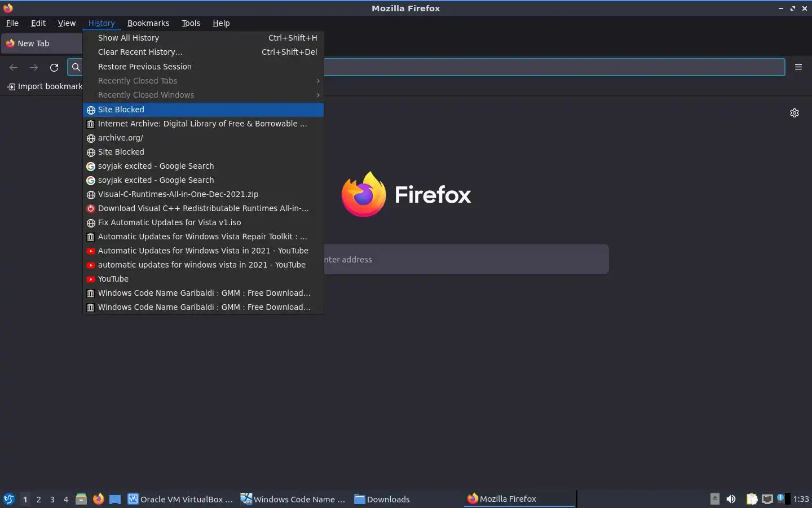Click the update notification tray icon

[x=781, y=498]
